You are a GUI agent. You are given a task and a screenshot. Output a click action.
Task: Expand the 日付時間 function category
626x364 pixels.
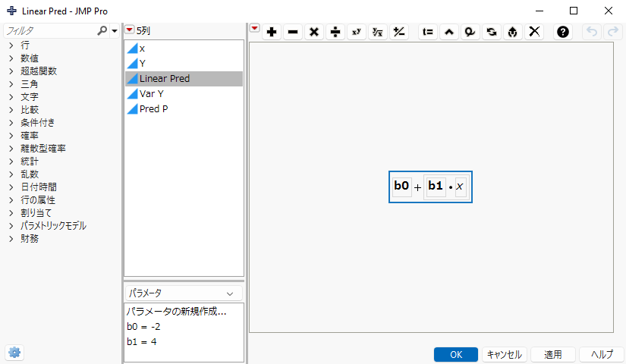[11, 187]
